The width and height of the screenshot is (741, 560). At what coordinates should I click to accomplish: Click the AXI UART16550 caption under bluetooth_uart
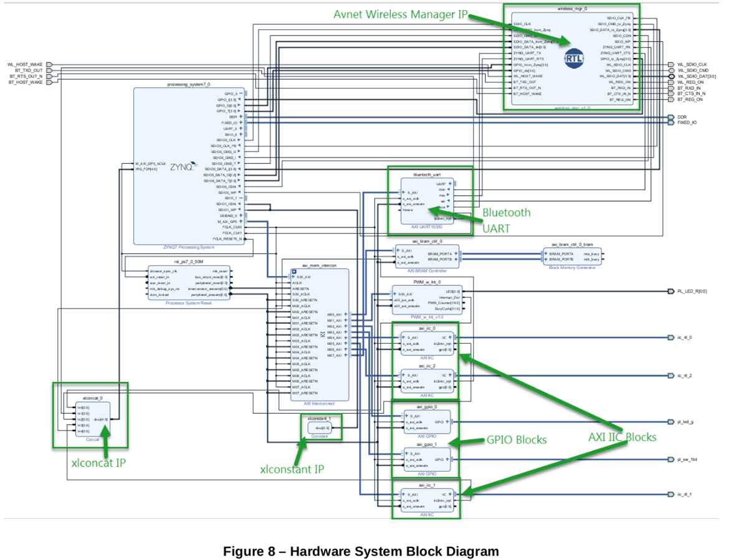click(427, 227)
